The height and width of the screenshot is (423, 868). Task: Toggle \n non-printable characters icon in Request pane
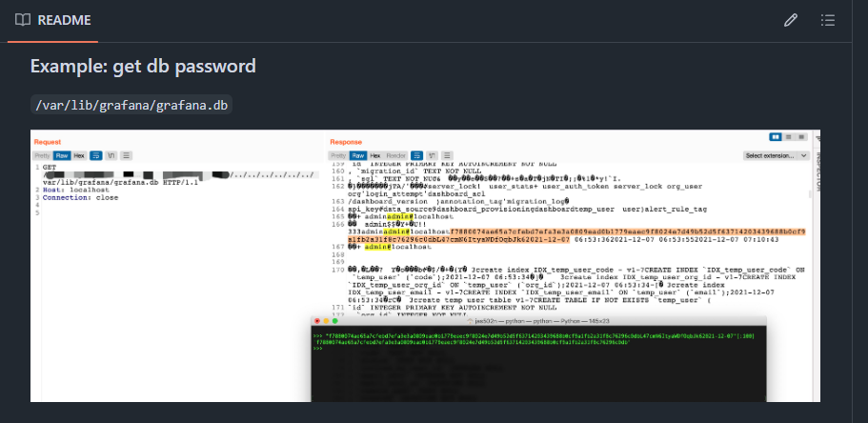point(111,156)
